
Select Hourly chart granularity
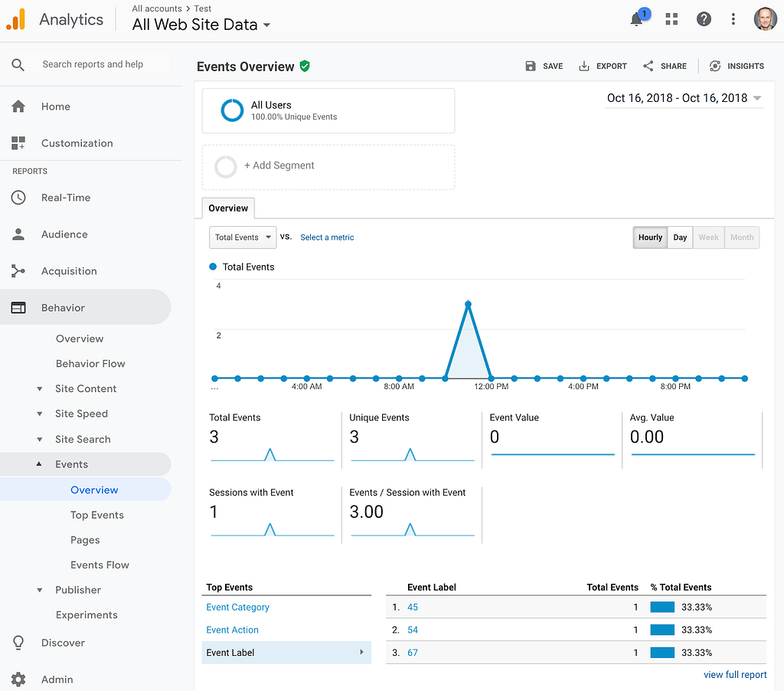point(650,237)
